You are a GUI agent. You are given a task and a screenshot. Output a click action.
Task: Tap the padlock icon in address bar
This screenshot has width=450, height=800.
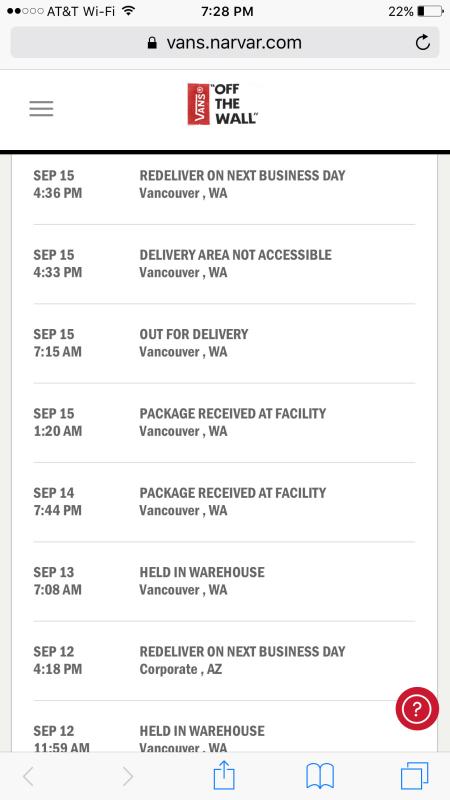coord(152,42)
